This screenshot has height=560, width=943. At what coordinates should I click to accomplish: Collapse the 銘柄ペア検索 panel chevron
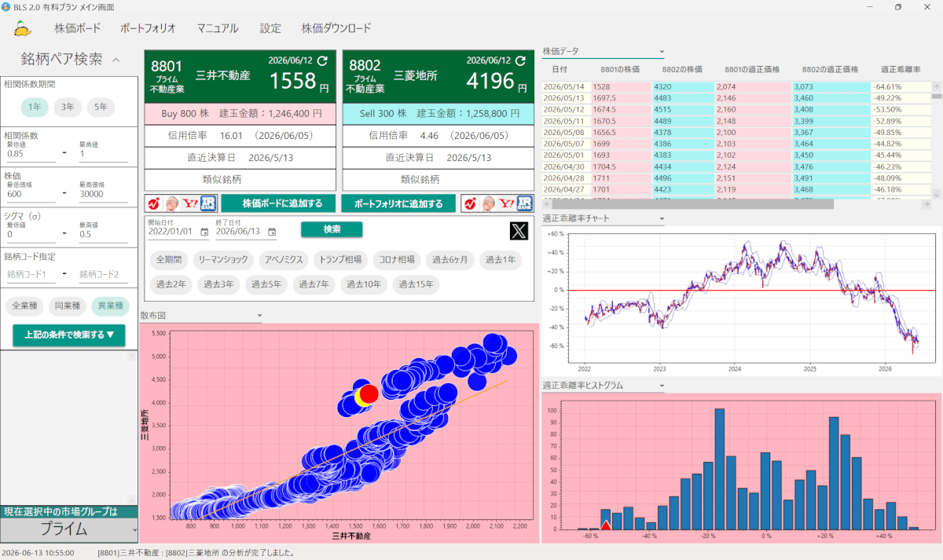(x=116, y=60)
